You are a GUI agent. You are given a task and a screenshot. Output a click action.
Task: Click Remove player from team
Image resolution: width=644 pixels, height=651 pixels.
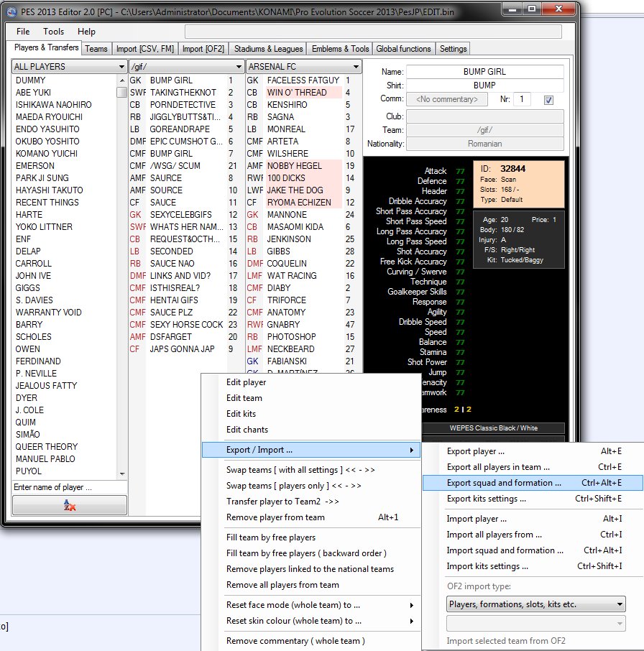click(311, 517)
